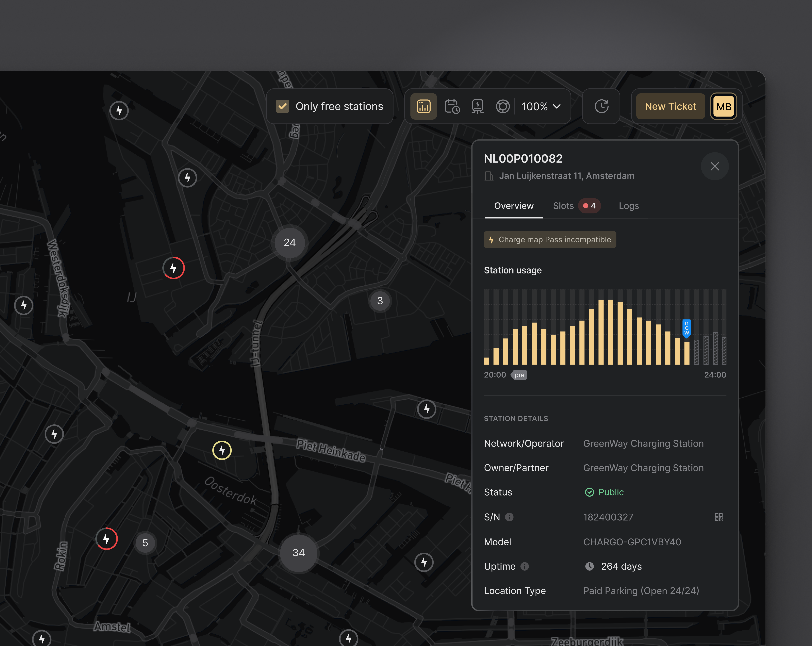Click the refresh history icon near New Ticket
This screenshot has width=812, height=646.
[601, 106]
